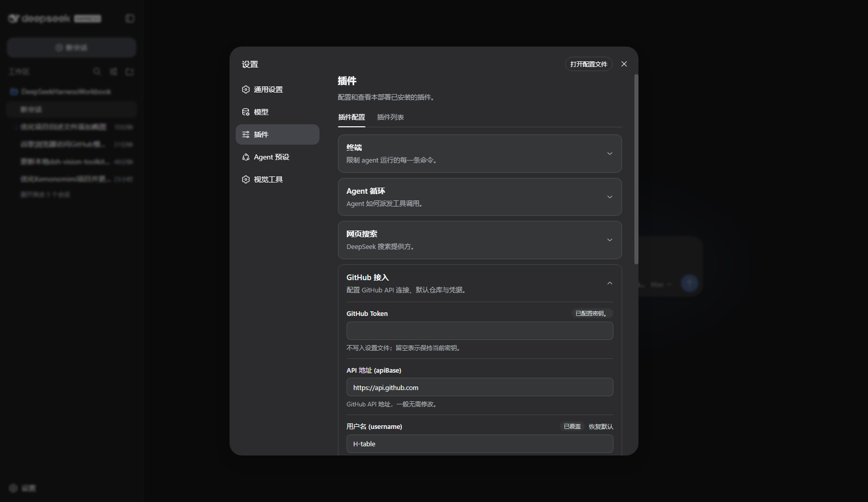Focus the GitHub Token input field
Screen dimensions: 868x502
click(x=480, y=331)
